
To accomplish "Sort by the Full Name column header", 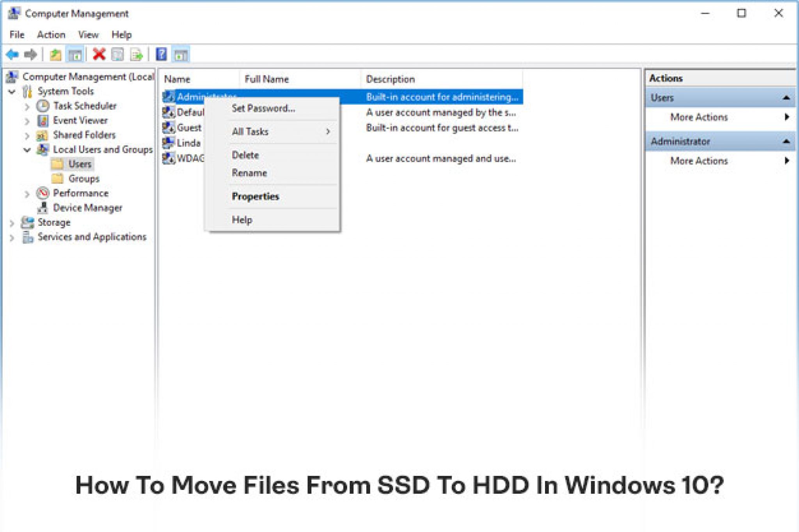I will 300,79.
